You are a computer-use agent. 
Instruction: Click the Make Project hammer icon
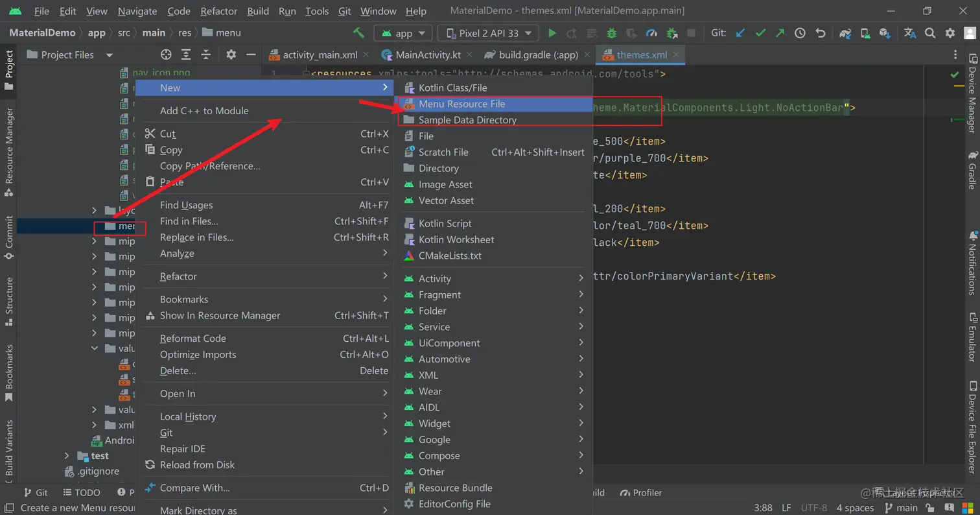[x=358, y=33]
